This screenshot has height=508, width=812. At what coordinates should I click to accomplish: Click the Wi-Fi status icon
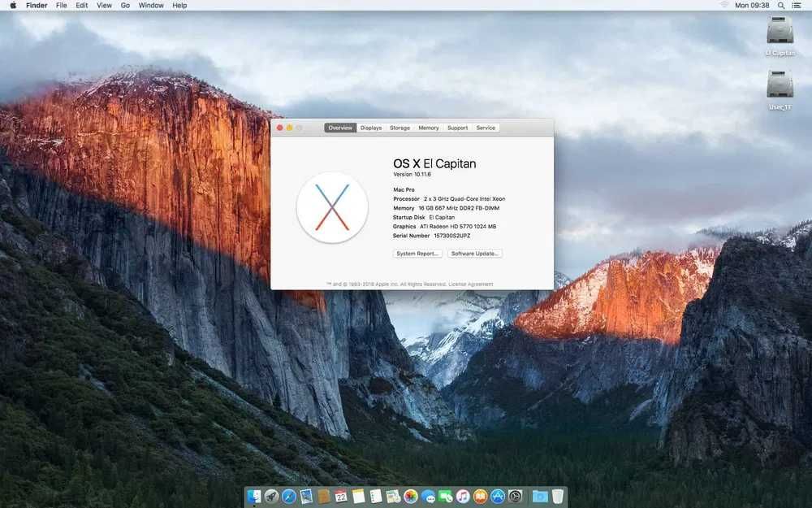pyautogui.click(x=724, y=5)
